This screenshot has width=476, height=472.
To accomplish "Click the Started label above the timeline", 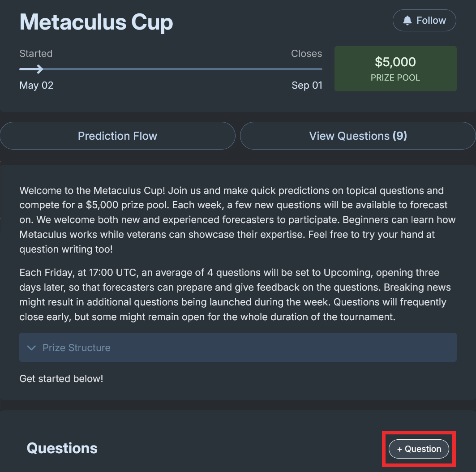I will point(36,53).
